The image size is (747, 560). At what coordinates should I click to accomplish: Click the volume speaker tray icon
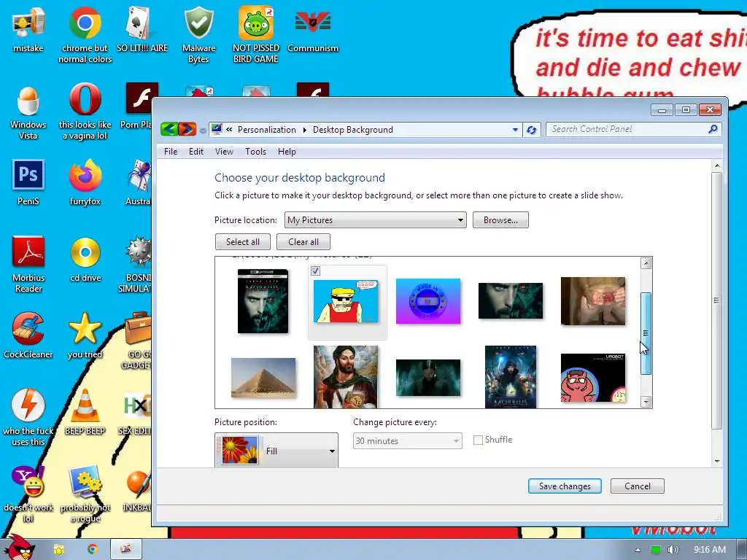coord(673,550)
